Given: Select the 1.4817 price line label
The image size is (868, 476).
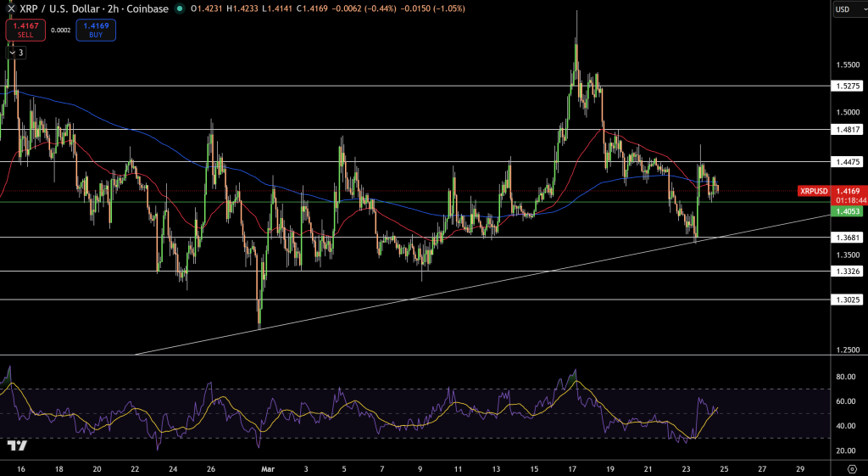Looking at the screenshot, I should 847,129.
